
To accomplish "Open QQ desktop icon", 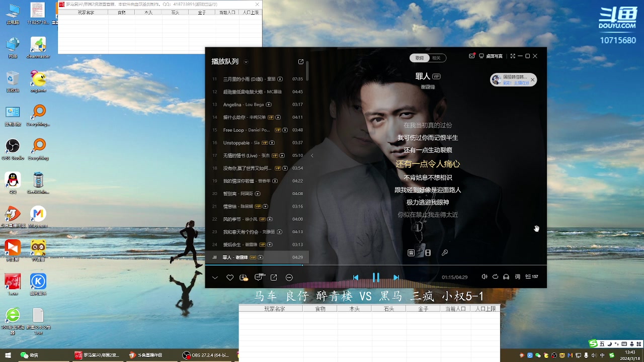I will (x=13, y=183).
